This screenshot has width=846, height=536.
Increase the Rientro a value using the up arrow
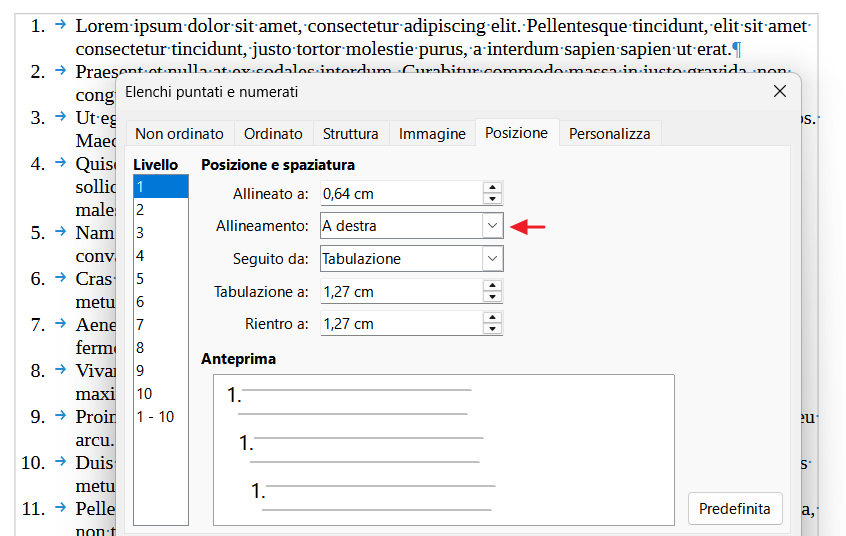[x=492, y=318]
